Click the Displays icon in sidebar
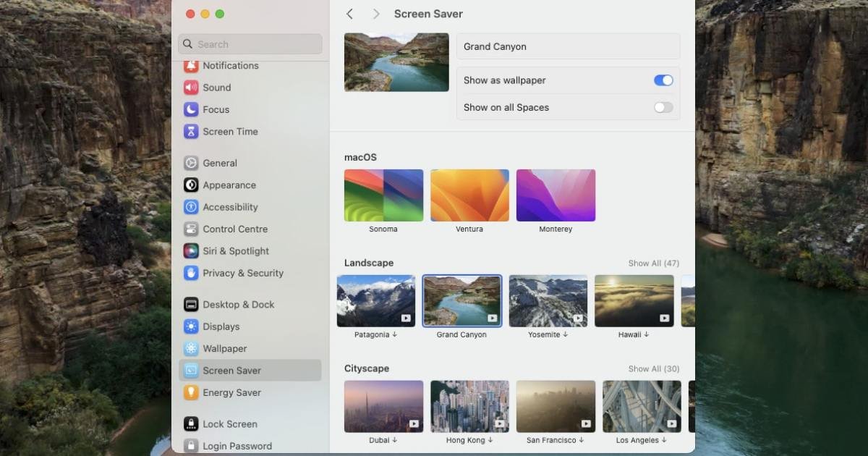 tap(190, 326)
